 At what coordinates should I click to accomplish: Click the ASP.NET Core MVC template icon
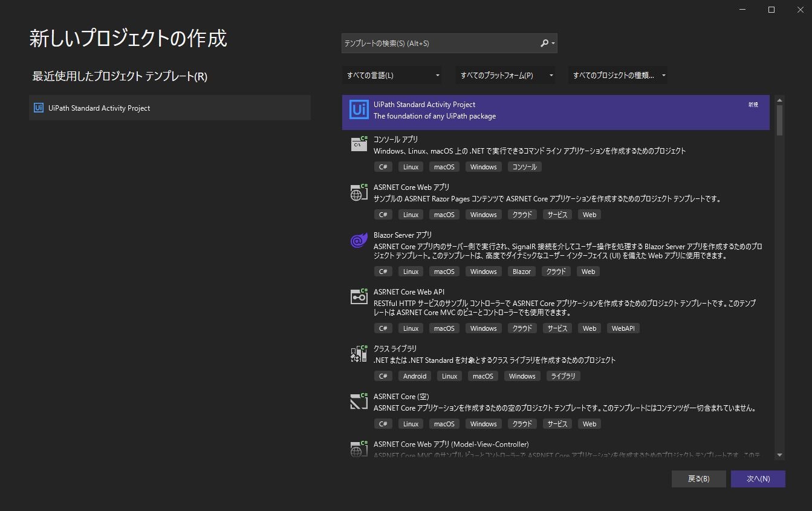click(x=359, y=449)
